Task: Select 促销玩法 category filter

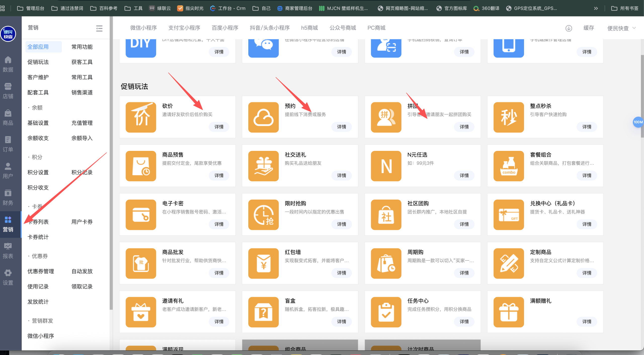Action: (38, 62)
